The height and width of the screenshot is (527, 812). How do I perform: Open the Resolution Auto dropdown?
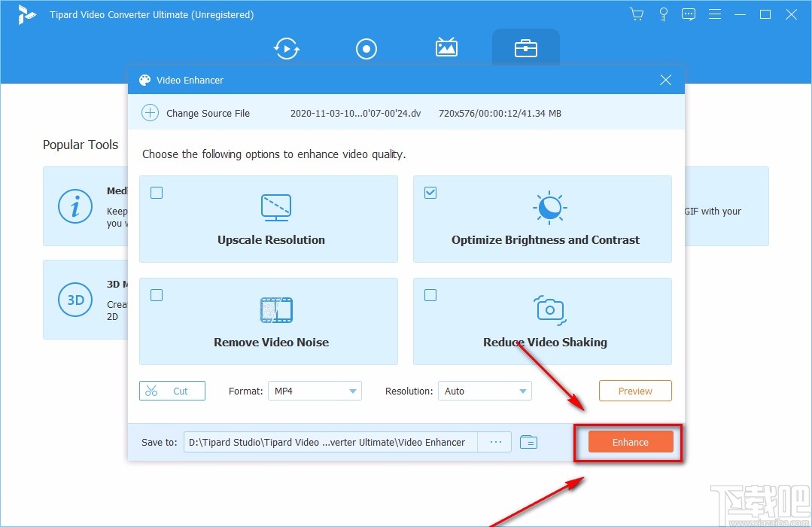(x=485, y=391)
